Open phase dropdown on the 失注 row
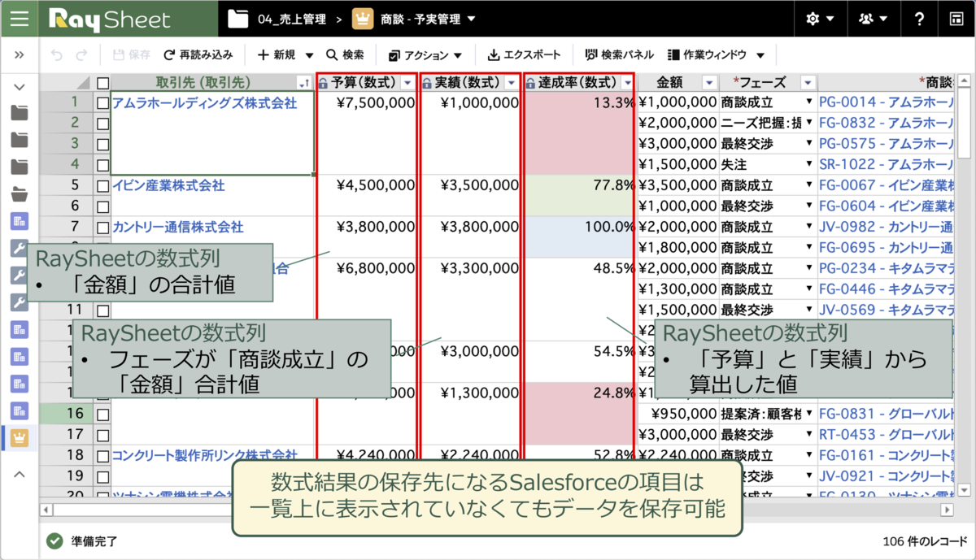Viewport: 976px width, 560px height. click(x=809, y=165)
